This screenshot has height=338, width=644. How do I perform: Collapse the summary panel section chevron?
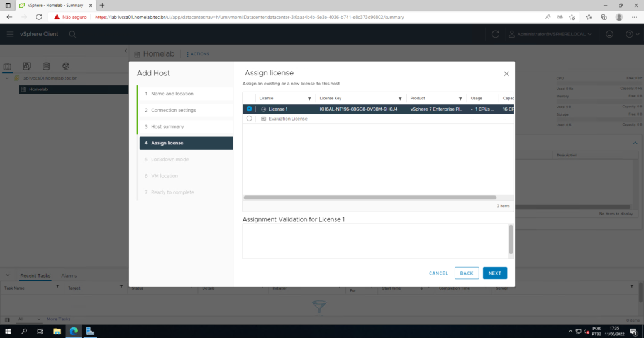click(x=635, y=143)
